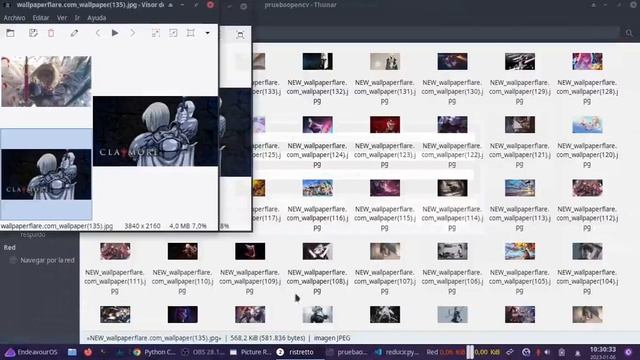640x360 pixels.
Task: Click the main Claymore image in the viewer
Action: [156, 131]
